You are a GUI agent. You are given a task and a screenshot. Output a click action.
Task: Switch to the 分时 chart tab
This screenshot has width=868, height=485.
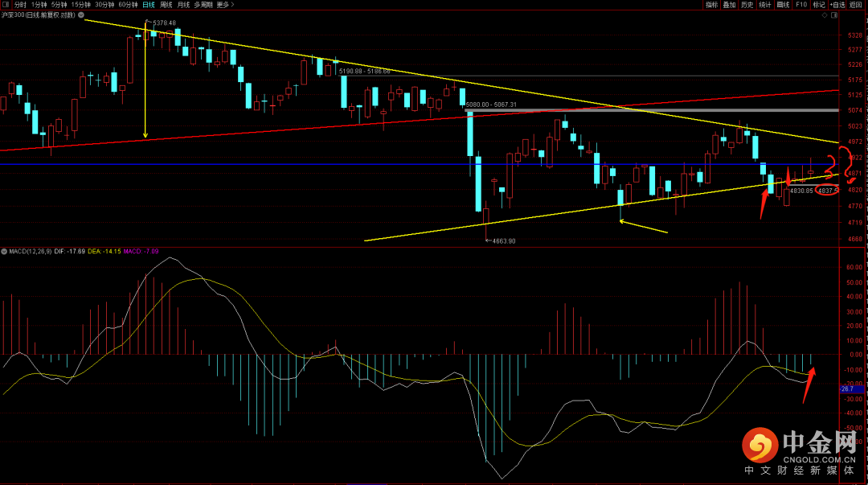(20, 5)
